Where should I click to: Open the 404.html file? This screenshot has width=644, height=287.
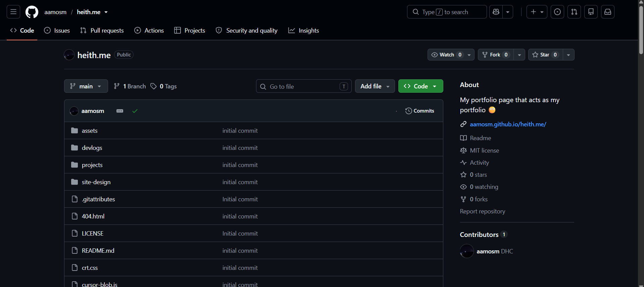point(93,216)
